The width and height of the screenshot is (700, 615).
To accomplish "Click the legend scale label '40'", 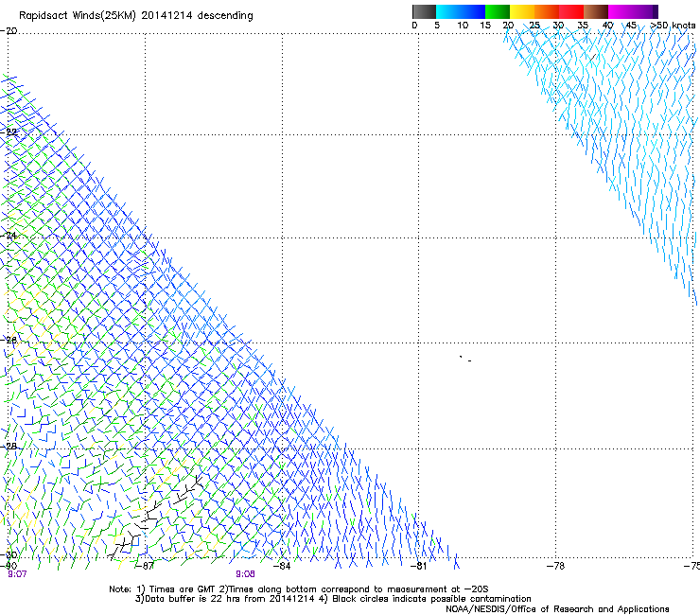I will [x=607, y=26].
